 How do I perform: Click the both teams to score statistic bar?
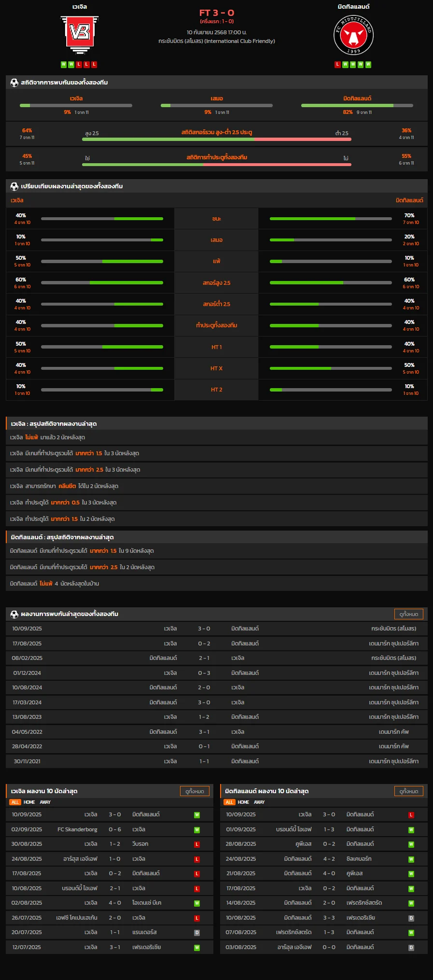[x=217, y=165]
